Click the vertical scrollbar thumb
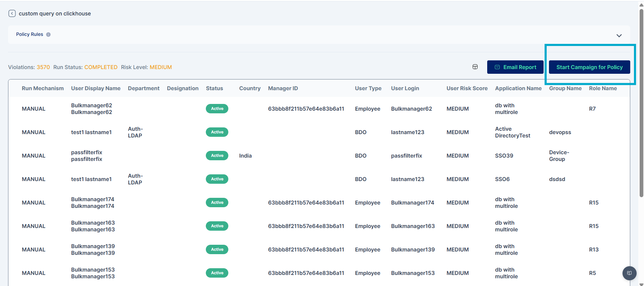The height and width of the screenshot is (286, 644). [x=641, y=101]
